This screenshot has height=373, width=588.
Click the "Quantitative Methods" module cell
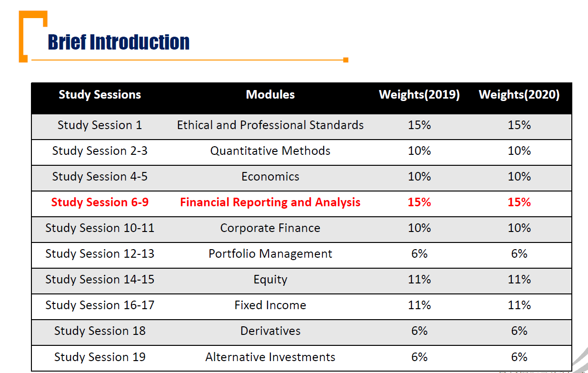click(270, 151)
